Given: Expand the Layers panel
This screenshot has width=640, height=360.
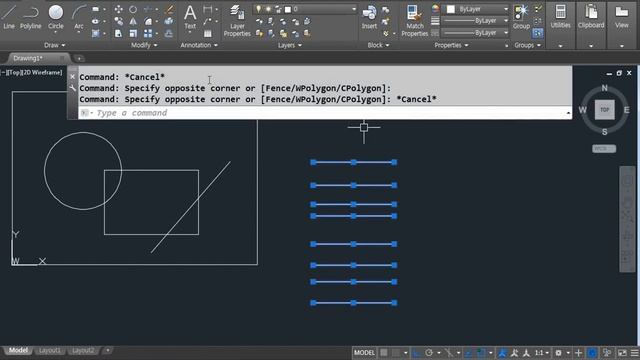Looking at the screenshot, I should (x=290, y=45).
